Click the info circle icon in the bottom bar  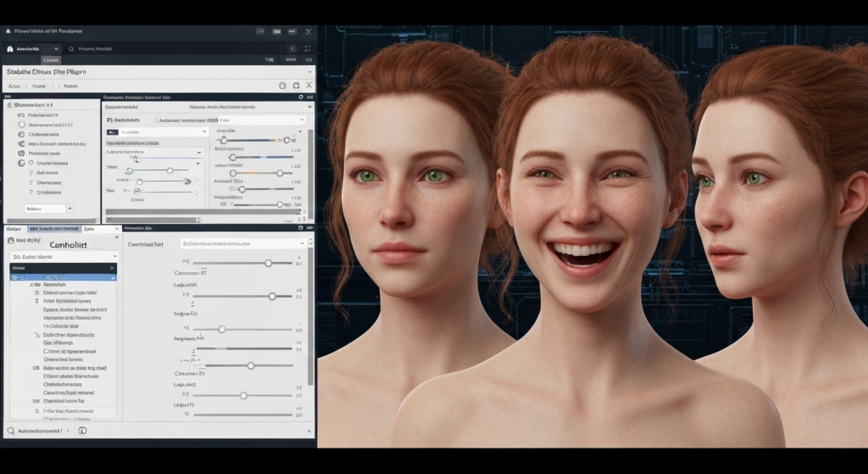(82, 431)
